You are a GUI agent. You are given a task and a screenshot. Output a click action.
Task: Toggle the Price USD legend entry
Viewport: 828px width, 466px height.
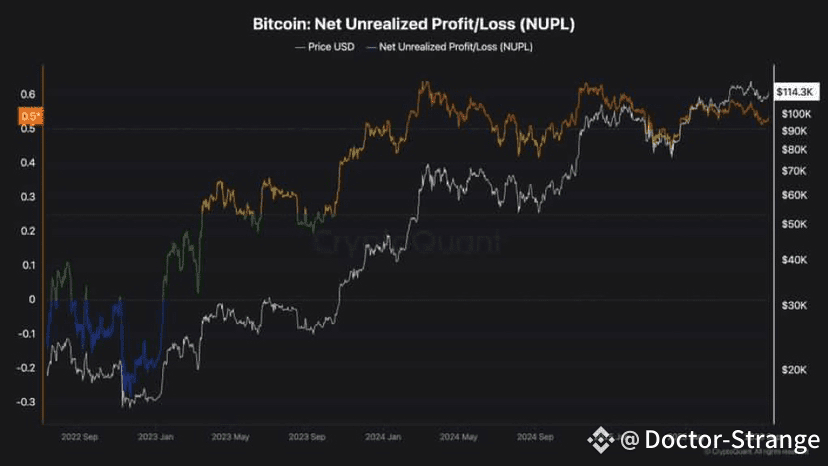(325, 47)
